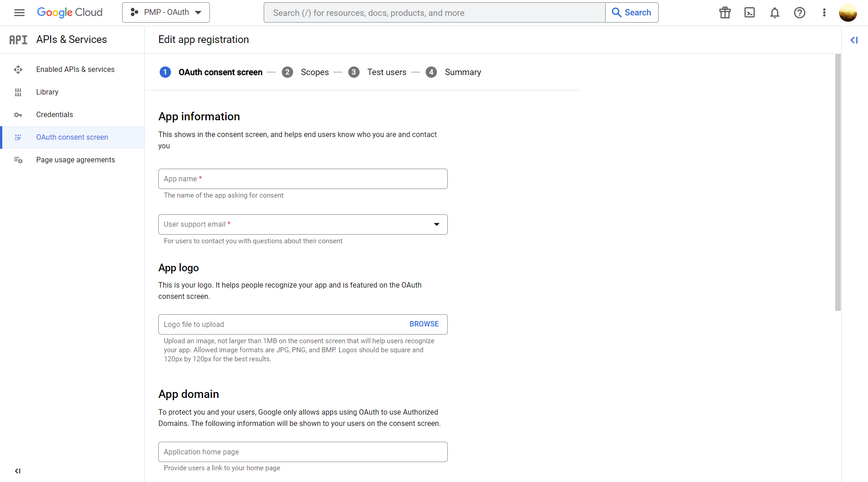
Task: Collapse the left sidebar panel
Action: coord(18,471)
